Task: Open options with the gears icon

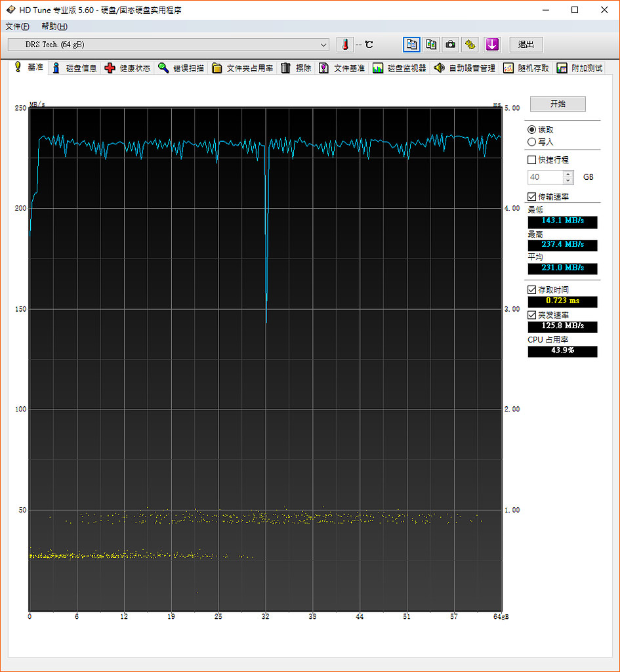Action: [x=470, y=45]
